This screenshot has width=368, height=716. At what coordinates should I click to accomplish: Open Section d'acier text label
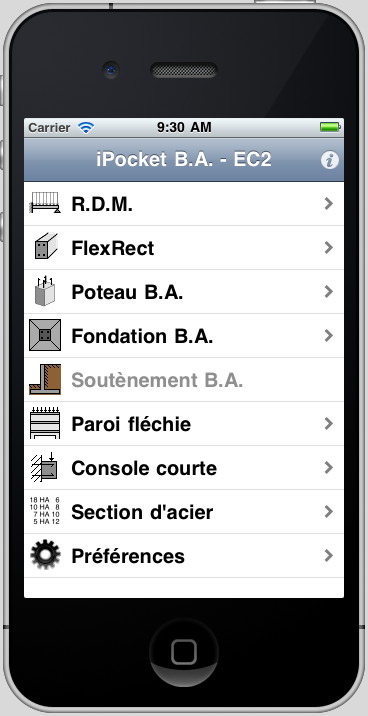coord(142,512)
